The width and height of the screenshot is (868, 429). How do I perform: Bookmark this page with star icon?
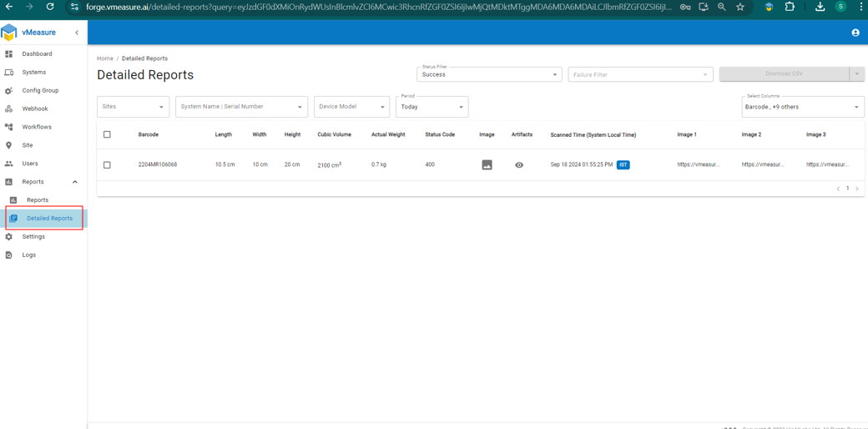click(740, 8)
